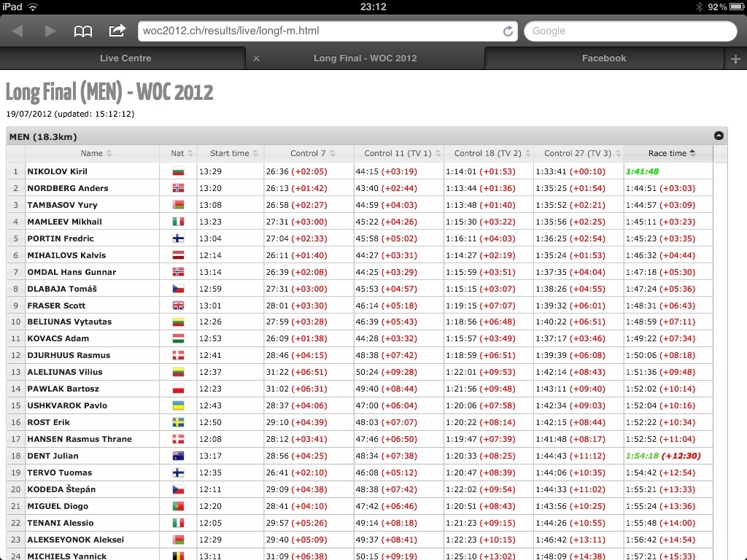Switch to the Facebook tab
Screen dimensions: 747x560
point(603,58)
